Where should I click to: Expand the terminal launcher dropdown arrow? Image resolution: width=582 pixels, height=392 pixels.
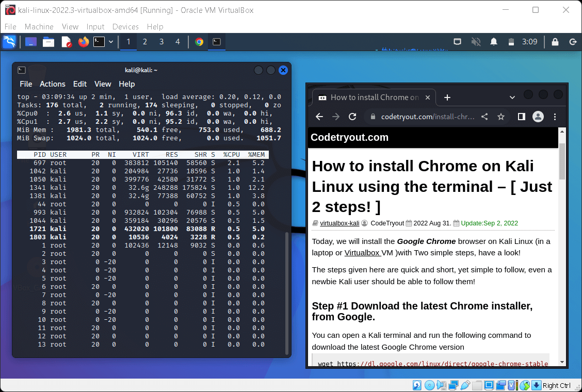click(110, 42)
